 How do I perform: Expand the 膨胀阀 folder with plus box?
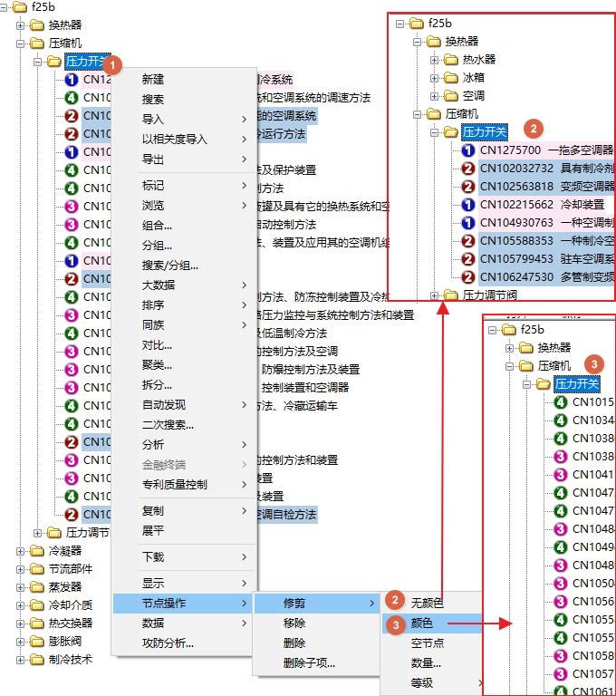pos(21,641)
